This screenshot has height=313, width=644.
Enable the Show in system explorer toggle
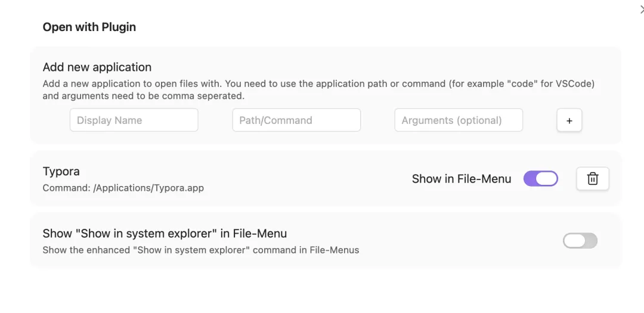(x=580, y=241)
